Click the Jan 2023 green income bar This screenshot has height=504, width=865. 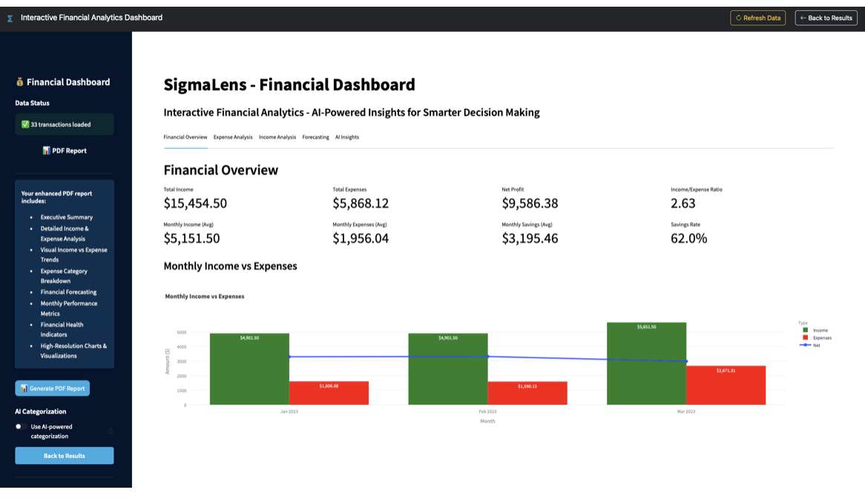249,369
